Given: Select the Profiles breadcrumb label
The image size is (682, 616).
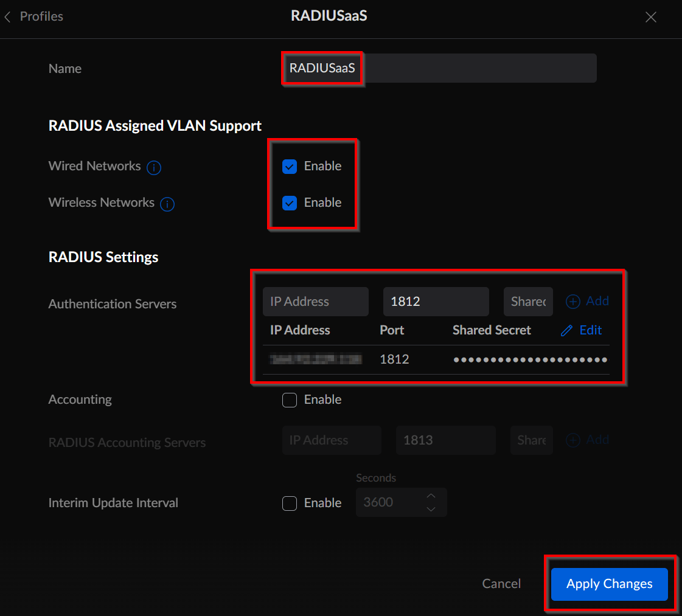Looking at the screenshot, I should pos(41,16).
